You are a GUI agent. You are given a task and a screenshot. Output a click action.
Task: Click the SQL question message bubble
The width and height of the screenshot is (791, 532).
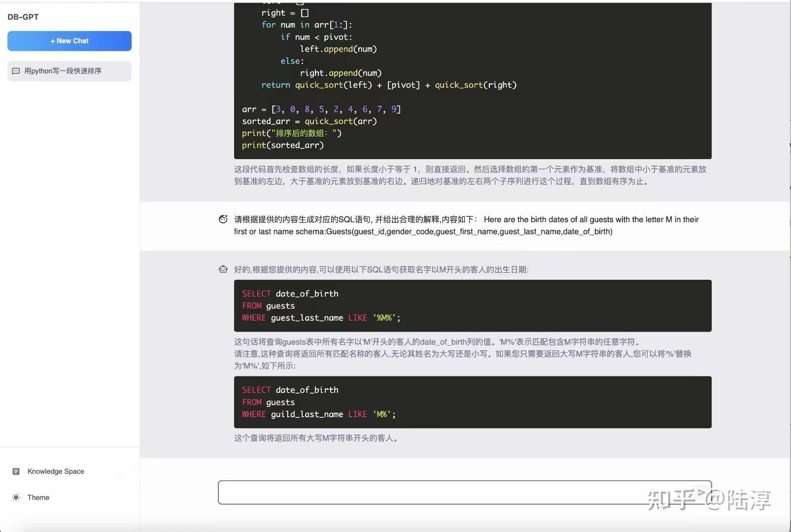click(x=466, y=226)
